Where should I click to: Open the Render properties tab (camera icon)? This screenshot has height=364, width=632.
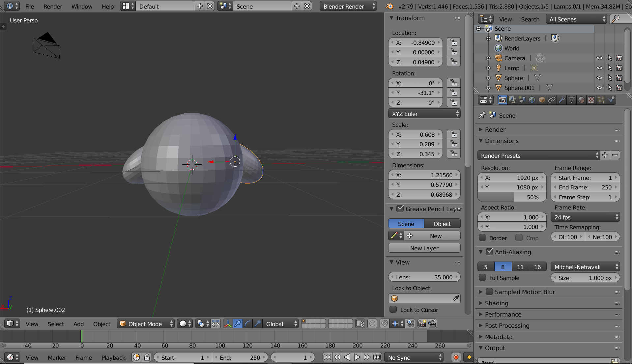tap(502, 100)
